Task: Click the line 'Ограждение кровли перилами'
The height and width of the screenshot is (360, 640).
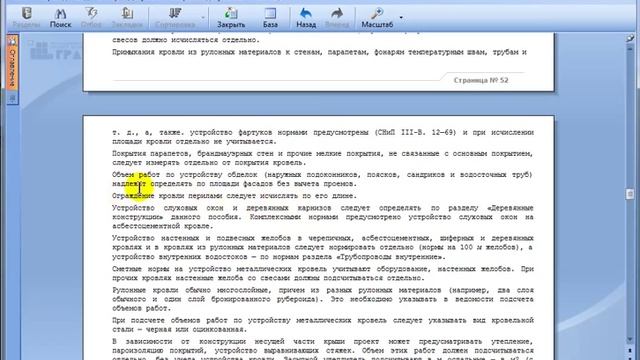Action: tap(234, 196)
